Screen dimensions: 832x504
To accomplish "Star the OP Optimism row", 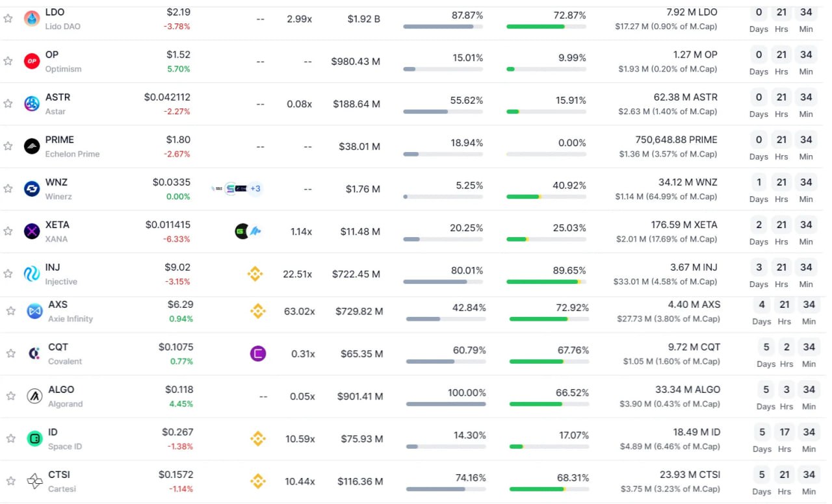I will tap(8, 61).
